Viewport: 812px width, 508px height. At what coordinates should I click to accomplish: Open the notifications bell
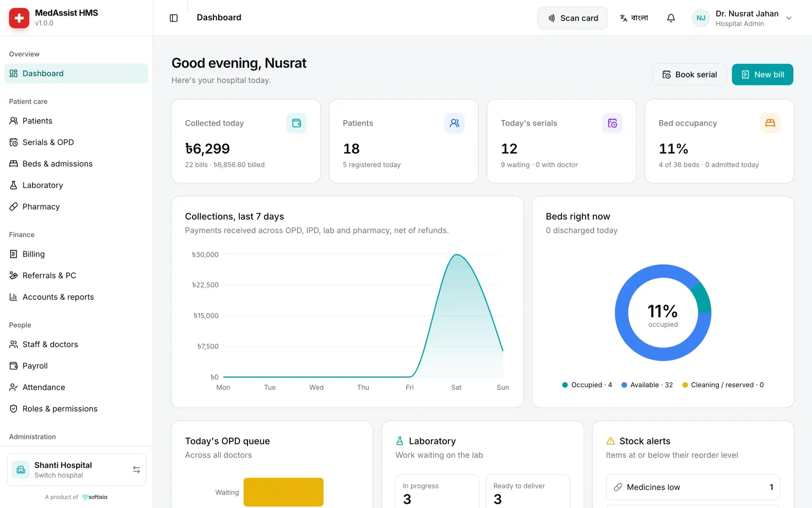click(x=671, y=18)
